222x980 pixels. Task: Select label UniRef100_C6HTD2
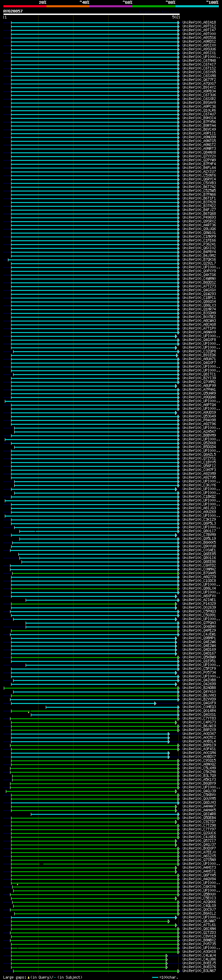(199, 565)
